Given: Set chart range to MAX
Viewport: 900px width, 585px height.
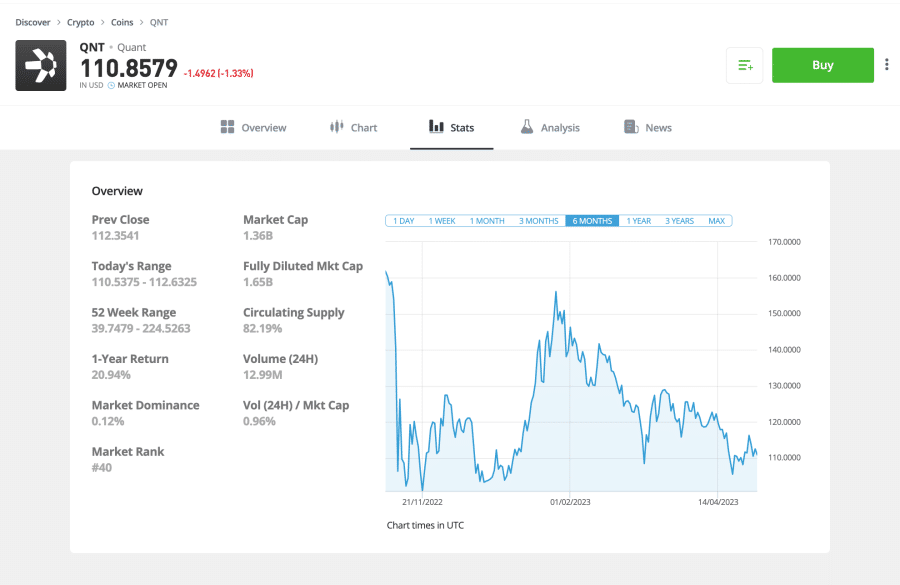Looking at the screenshot, I should click(x=716, y=221).
